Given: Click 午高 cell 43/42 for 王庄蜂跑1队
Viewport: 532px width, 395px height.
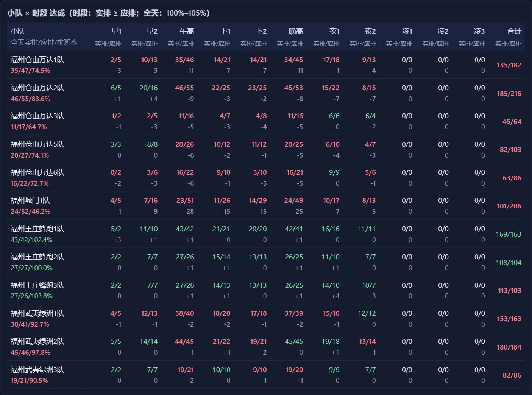Looking at the screenshot, I should (185, 229).
